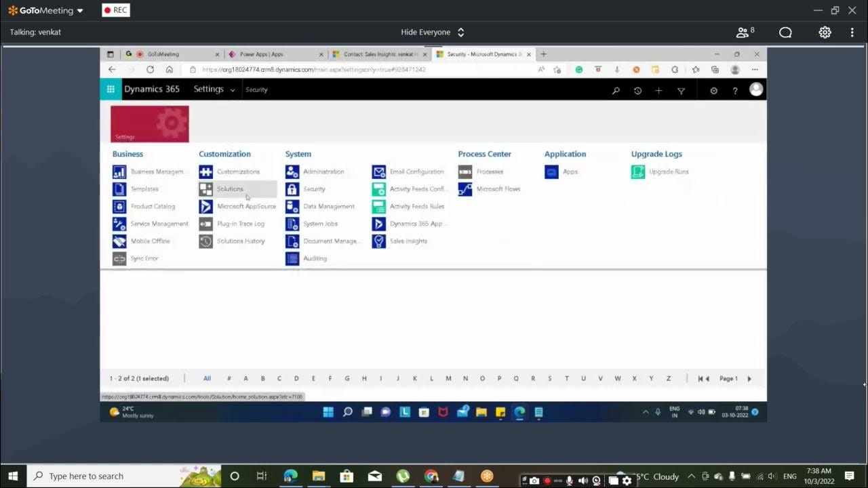Toggle the Hide Everyone selector
Screen dimensions: 868x488
433,33
